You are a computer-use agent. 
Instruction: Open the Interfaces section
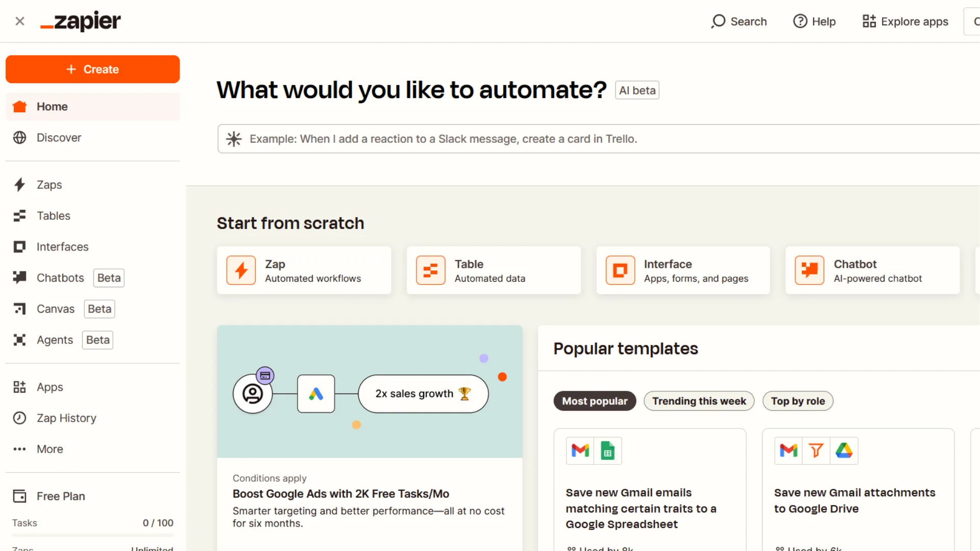tap(62, 246)
